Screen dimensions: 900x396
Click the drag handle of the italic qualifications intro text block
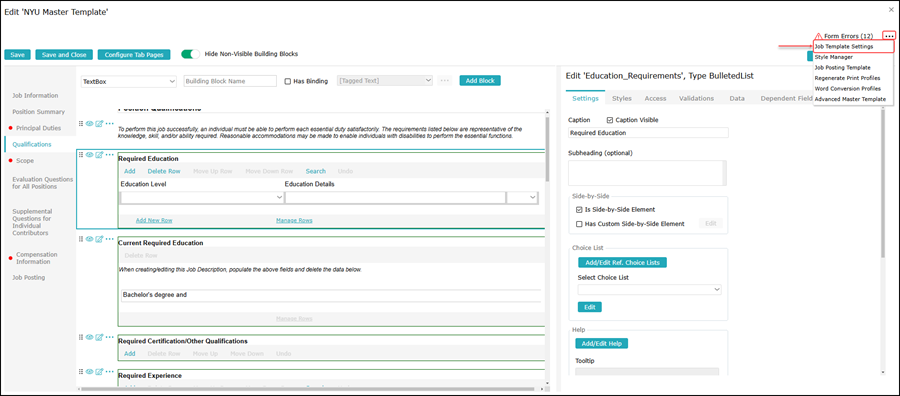click(81, 123)
